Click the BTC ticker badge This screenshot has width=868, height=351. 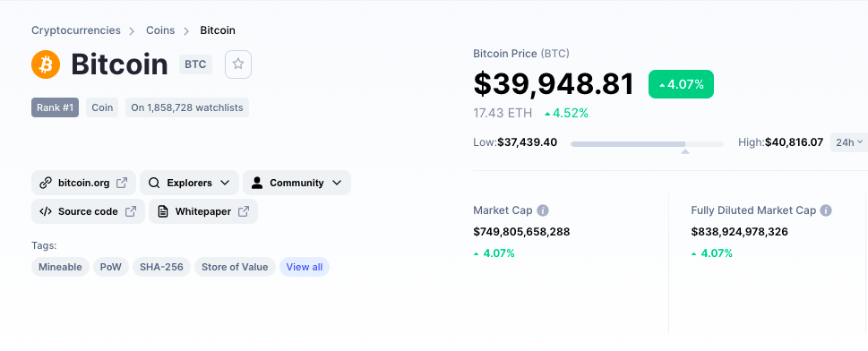coord(195,64)
